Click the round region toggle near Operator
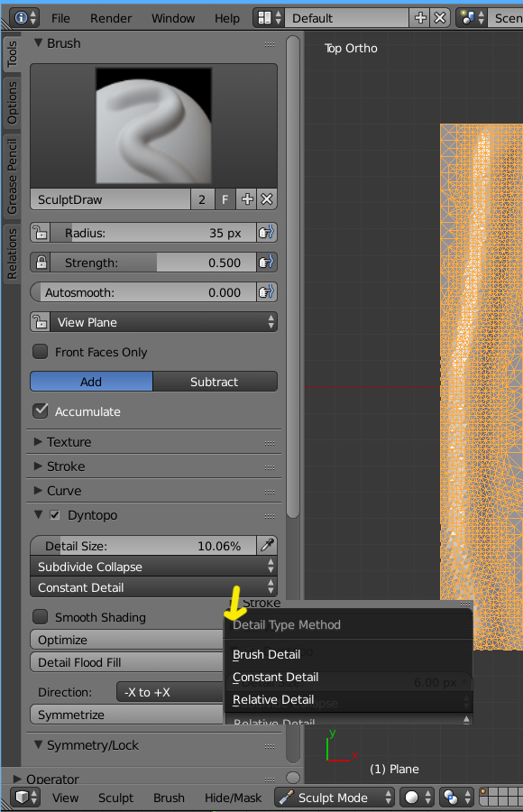The image size is (523, 812). pos(293,778)
